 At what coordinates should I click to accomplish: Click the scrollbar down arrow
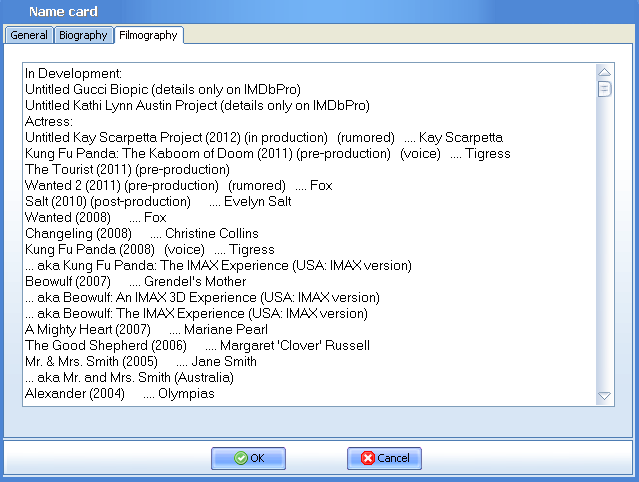604,396
